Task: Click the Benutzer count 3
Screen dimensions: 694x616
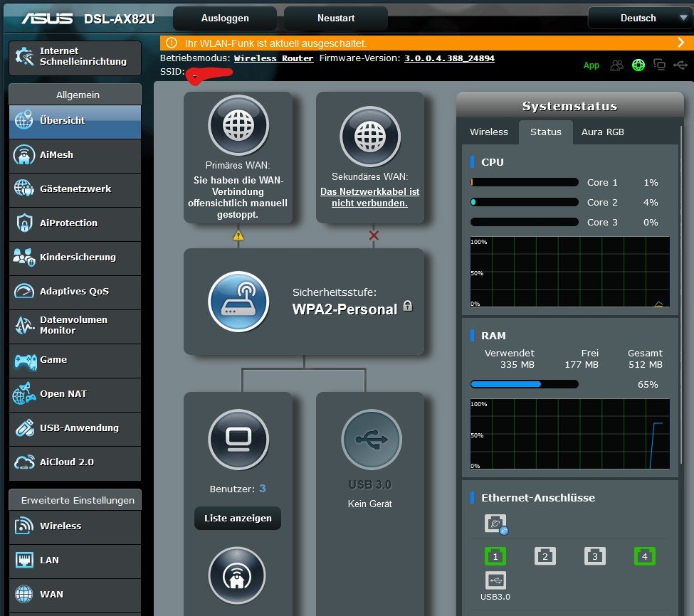Action: coord(263,488)
